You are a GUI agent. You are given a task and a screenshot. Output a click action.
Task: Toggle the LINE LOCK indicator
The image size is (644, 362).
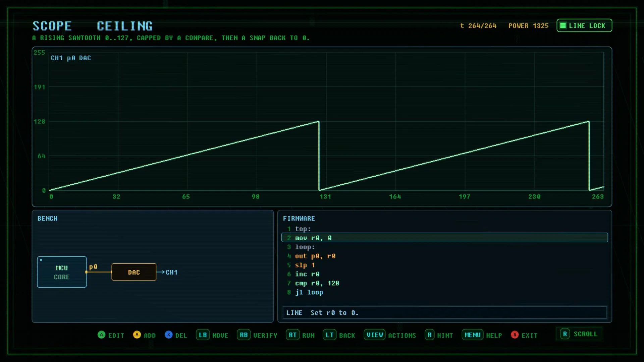584,25
